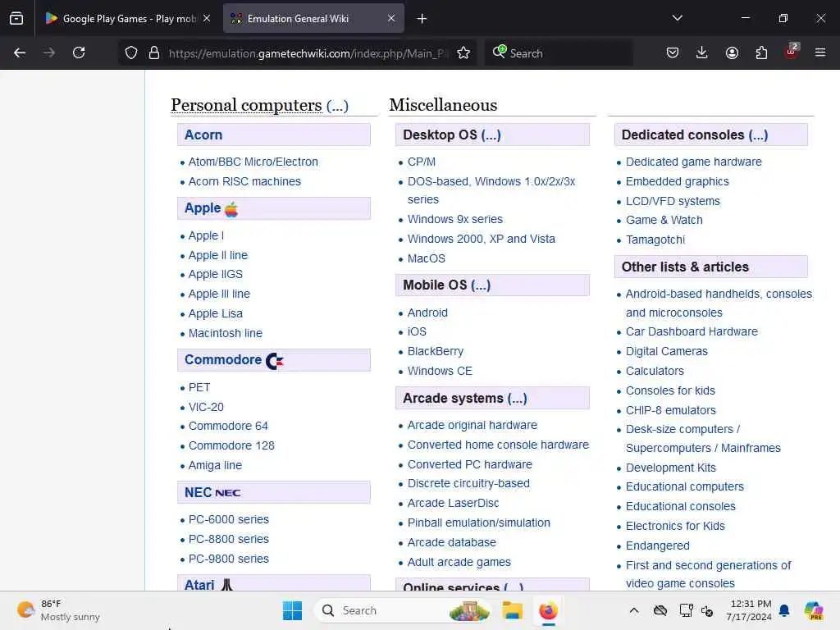The height and width of the screenshot is (630, 840).
Task: Click the Firefox taskbar icon
Action: (548, 610)
